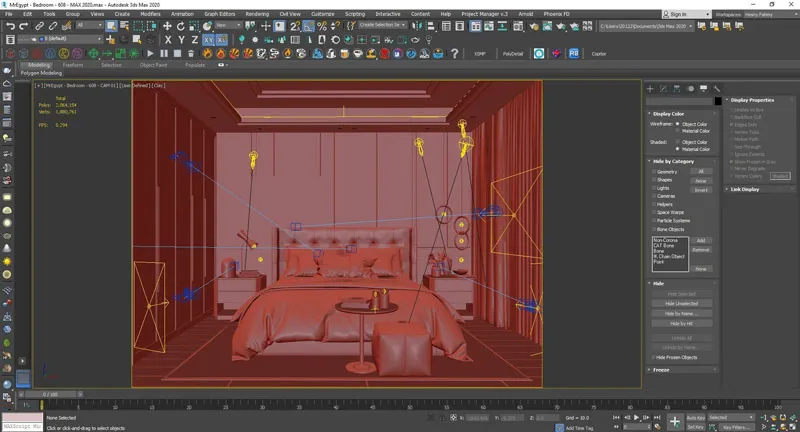
Task: Select Wireframe Material Color radio option
Action: [677, 130]
